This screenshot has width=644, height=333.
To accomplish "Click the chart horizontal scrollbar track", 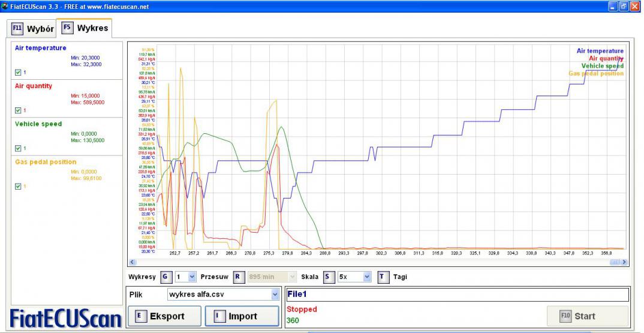I will click(372, 262).
